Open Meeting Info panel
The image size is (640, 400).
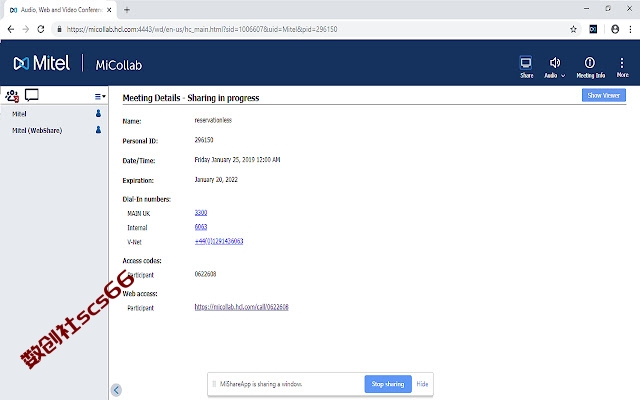click(590, 67)
